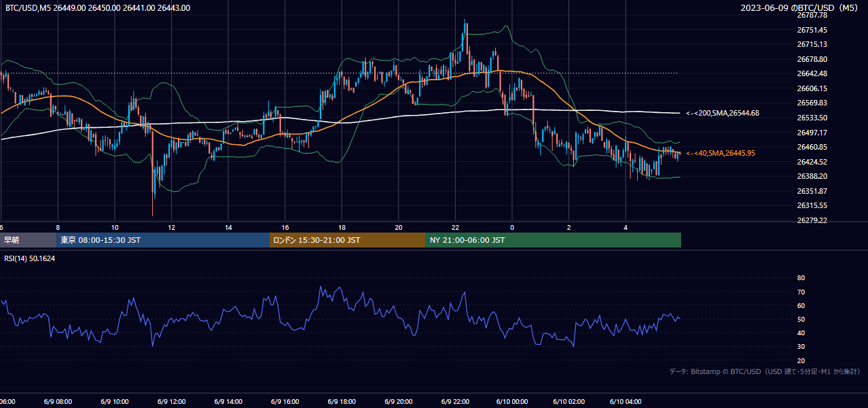The width and height of the screenshot is (868, 408).
Task: Click price axis label 26497.17
Action: pos(812,133)
